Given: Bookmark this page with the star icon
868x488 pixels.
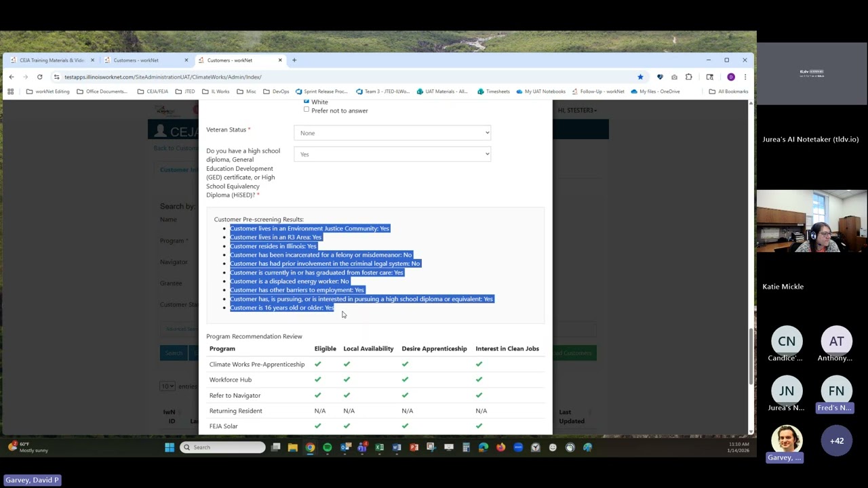Looking at the screenshot, I should click(x=640, y=77).
